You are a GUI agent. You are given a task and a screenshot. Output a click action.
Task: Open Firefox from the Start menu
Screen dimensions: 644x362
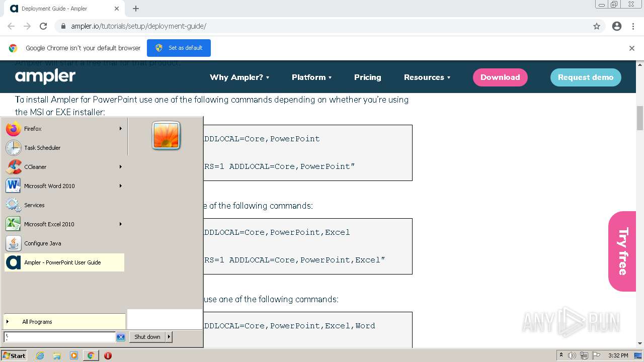64,129
